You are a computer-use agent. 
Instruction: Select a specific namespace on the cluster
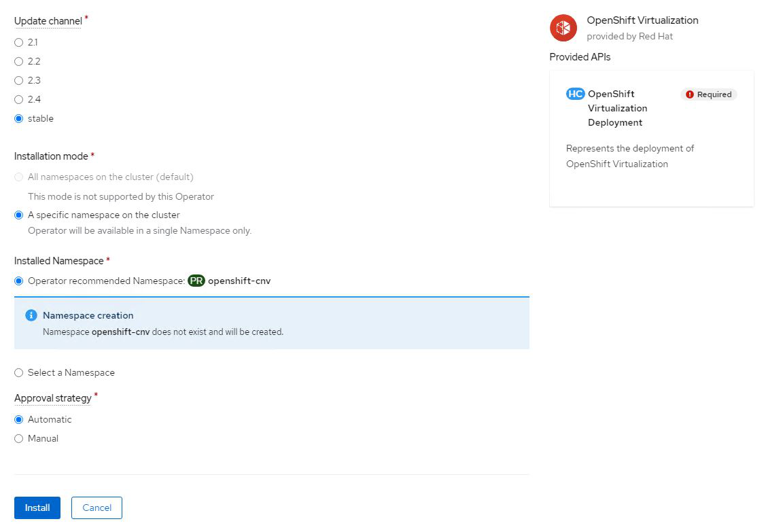coord(19,215)
